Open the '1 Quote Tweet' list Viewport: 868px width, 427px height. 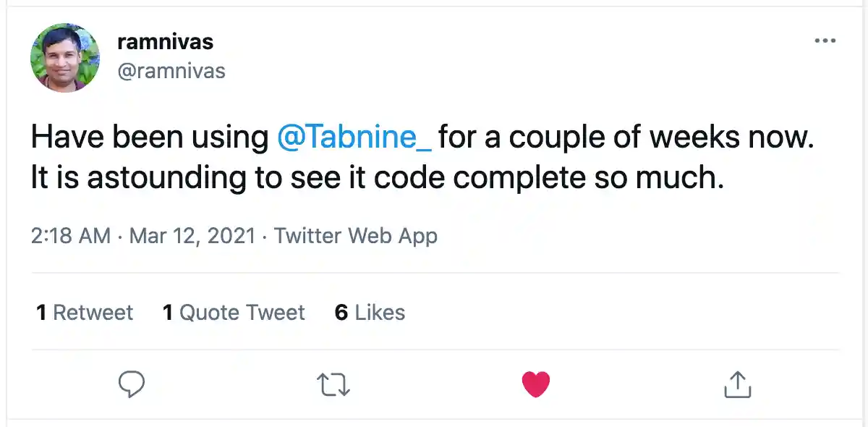point(233,312)
